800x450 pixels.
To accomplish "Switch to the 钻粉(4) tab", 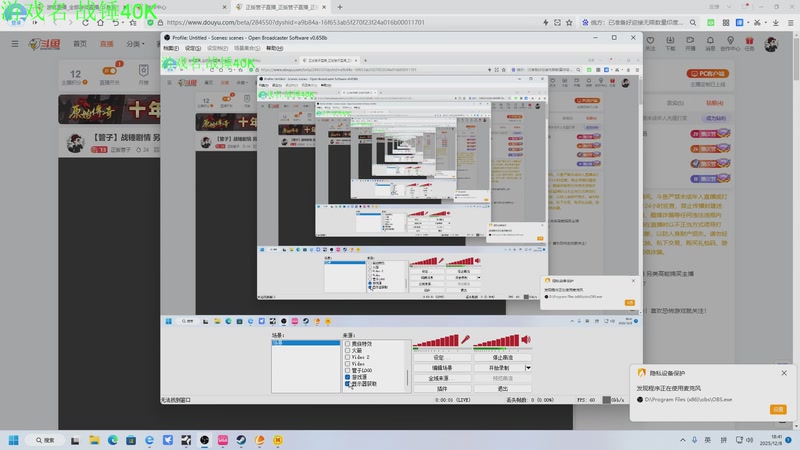I will (715, 103).
